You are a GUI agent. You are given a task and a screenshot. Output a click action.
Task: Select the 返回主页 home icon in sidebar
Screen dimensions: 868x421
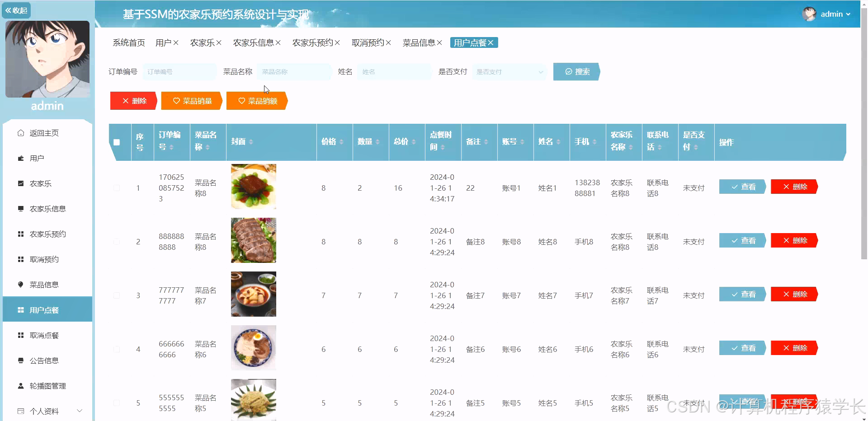click(x=20, y=133)
